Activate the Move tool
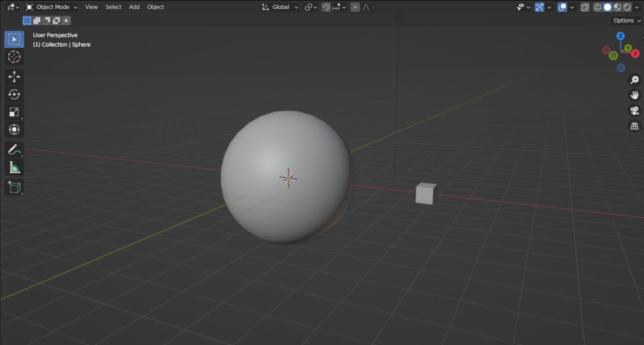644x345 pixels. click(14, 76)
